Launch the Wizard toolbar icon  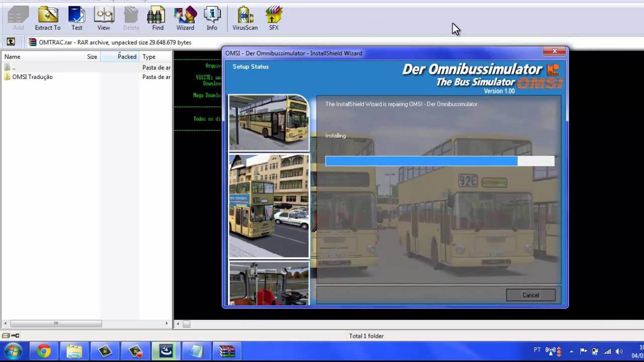tap(185, 19)
